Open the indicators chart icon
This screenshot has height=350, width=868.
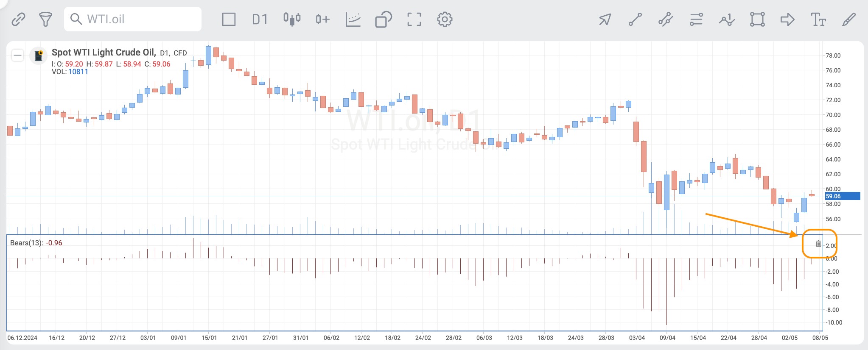[353, 19]
